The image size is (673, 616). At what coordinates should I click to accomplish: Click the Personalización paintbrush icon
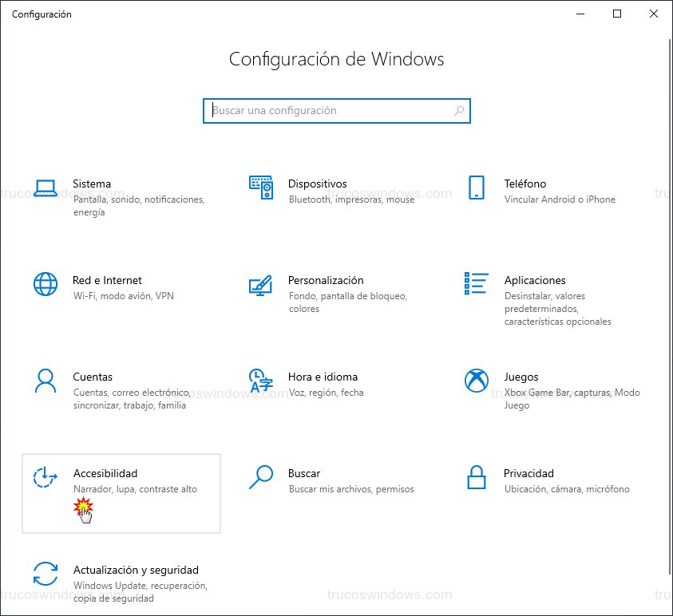click(261, 284)
